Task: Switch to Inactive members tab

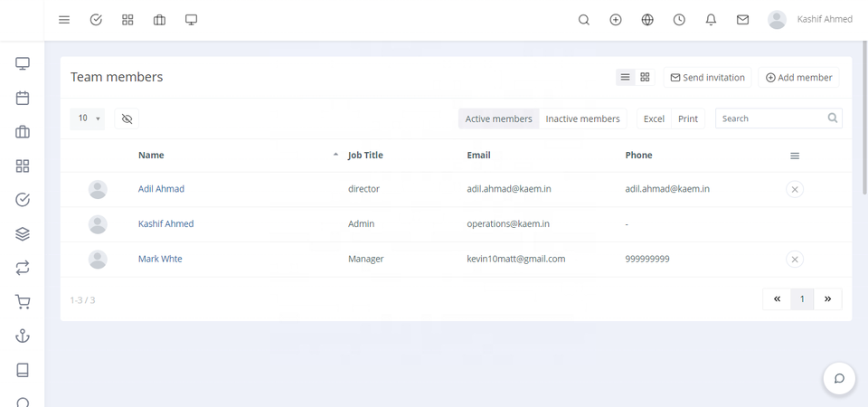Action: coord(582,118)
